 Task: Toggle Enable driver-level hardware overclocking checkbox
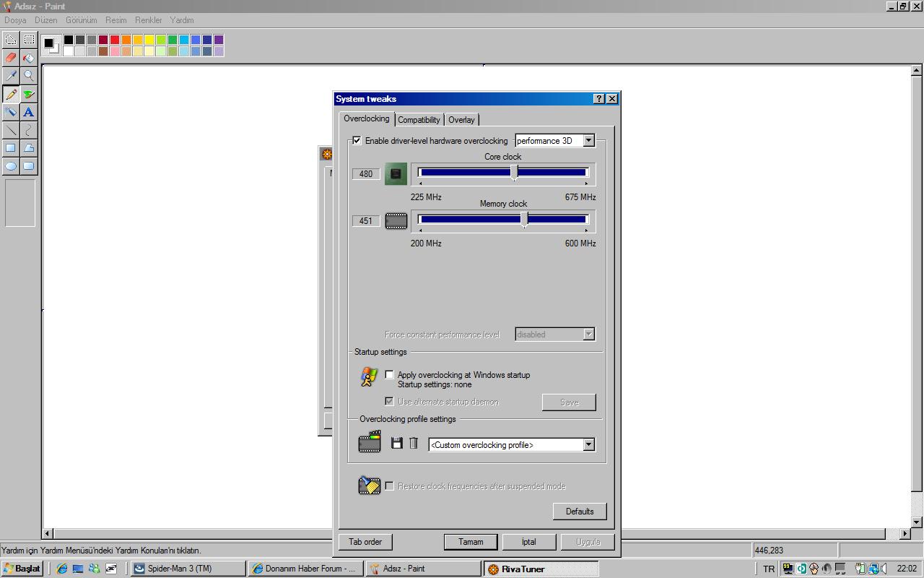pyautogui.click(x=357, y=140)
